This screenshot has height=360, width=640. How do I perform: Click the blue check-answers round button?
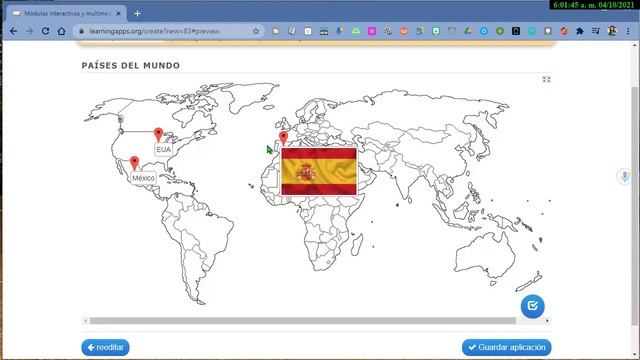(532, 306)
